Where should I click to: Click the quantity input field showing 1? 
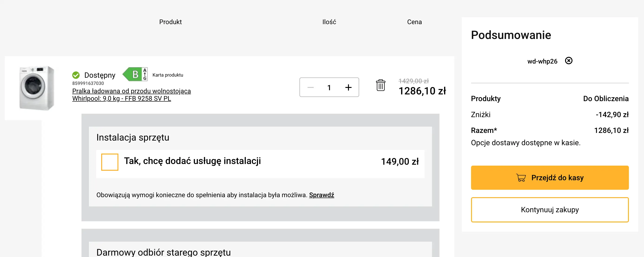coord(329,87)
